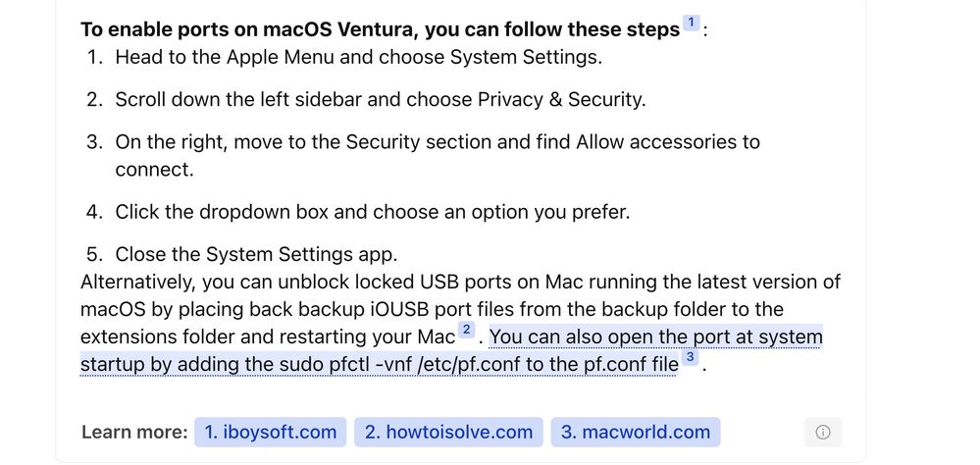This screenshot has width=980, height=465.
Task: Open the iboysoft.com source link
Action: tap(270, 433)
